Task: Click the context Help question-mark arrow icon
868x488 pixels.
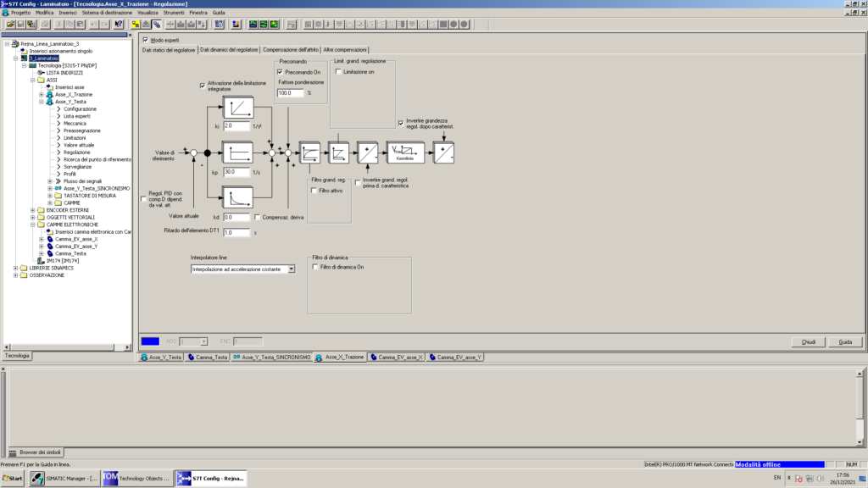Action: pos(118,25)
